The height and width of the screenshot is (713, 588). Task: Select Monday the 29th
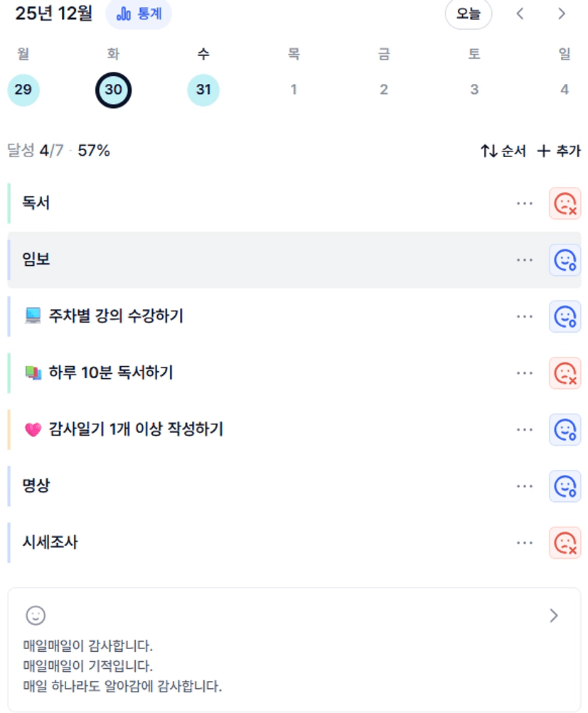[x=23, y=90]
